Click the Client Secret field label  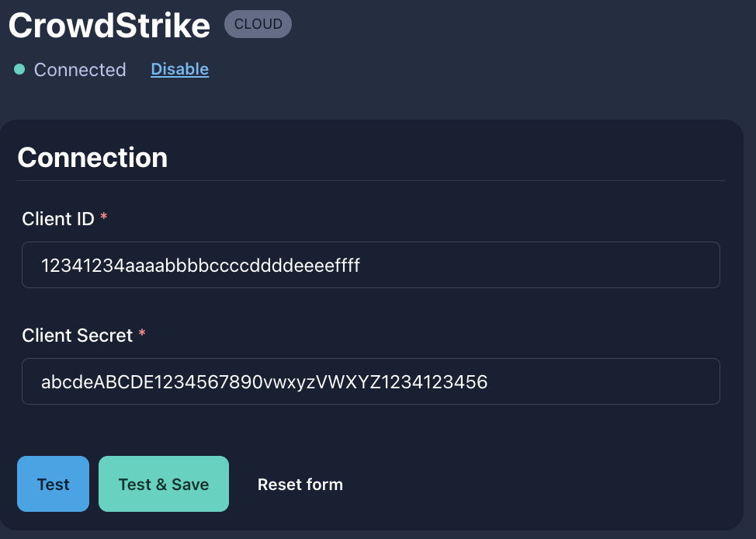coord(78,336)
